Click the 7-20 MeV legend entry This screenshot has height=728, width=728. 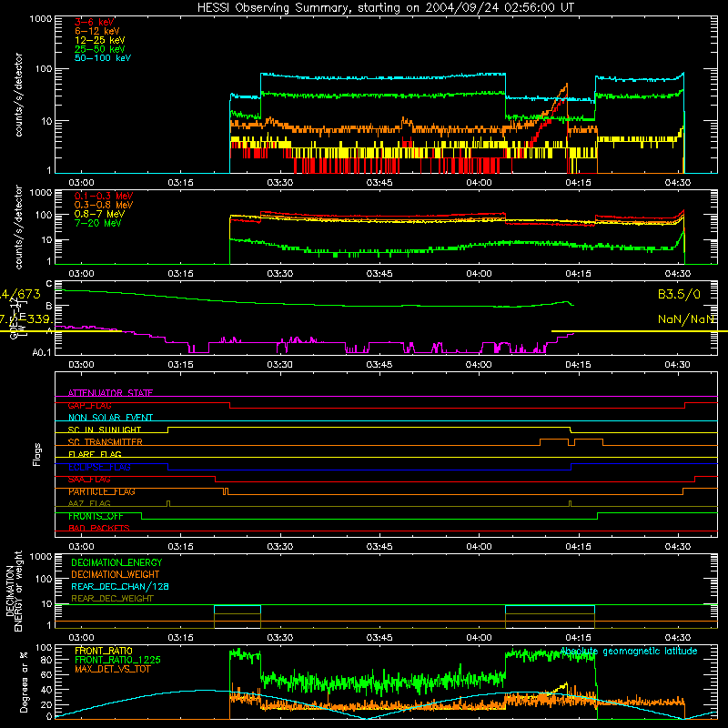pos(97,223)
